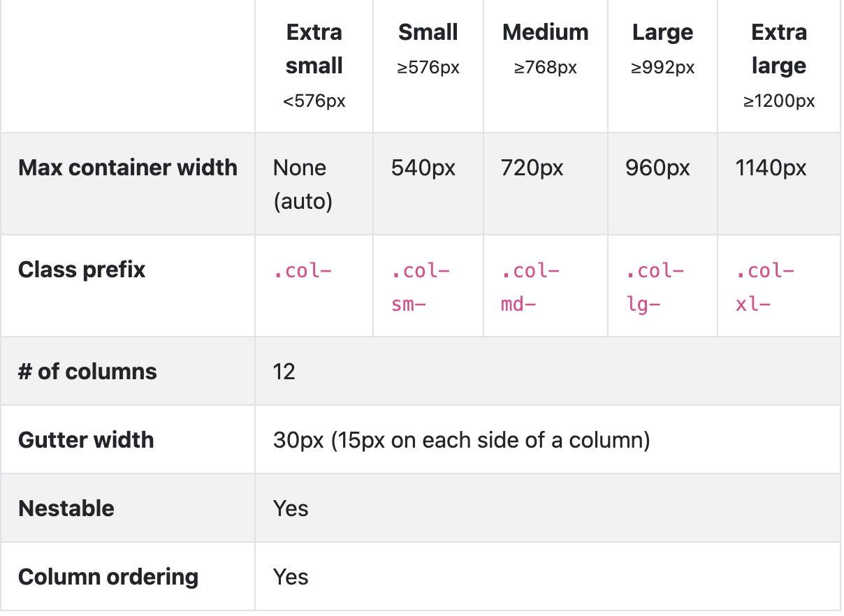Click the Class prefix row label
The image size is (844, 616).
pos(82,270)
